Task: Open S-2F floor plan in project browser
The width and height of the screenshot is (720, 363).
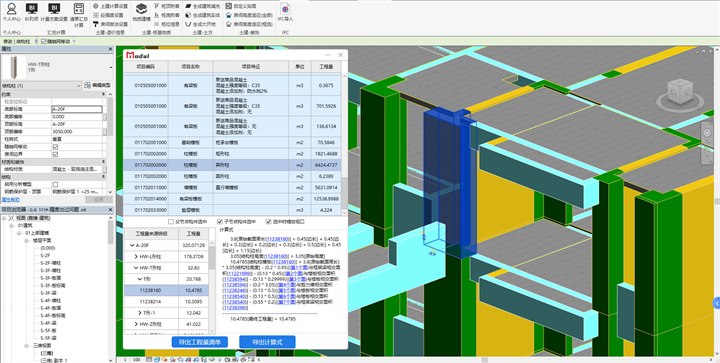Action: point(45,255)
